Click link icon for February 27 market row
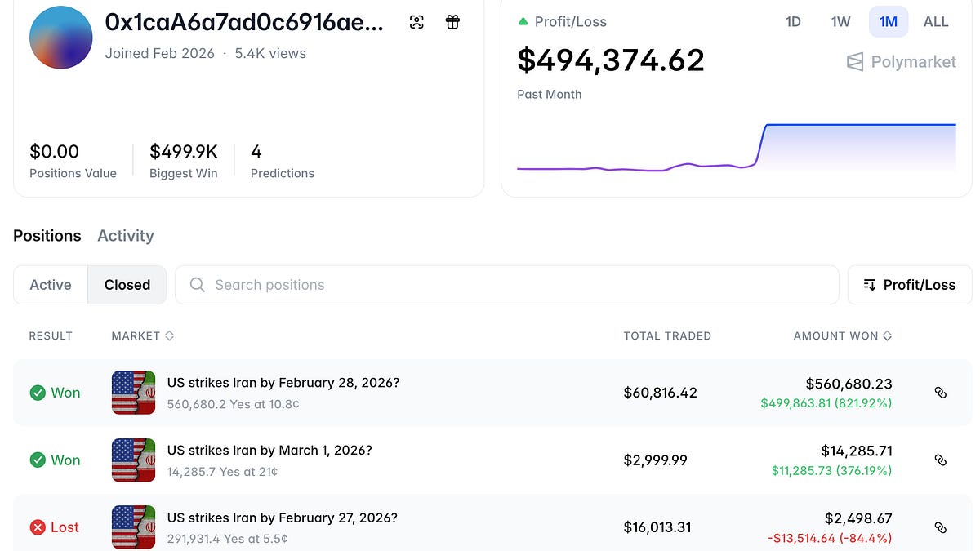 click(x=940, y=527)
